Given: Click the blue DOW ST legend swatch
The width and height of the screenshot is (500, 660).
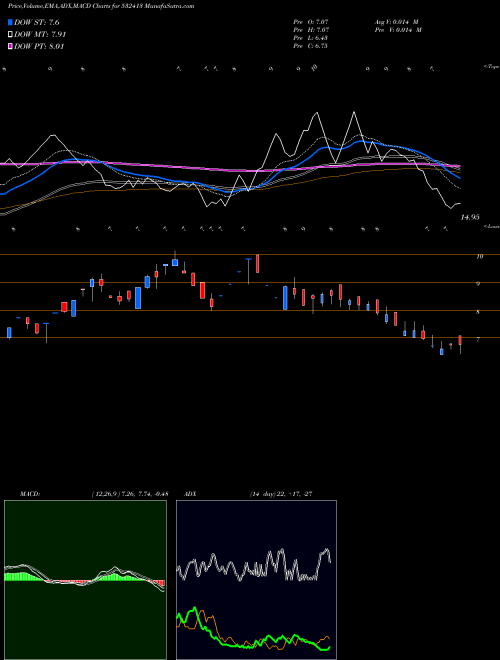Looking at the screenshot, I should (10, 23).
